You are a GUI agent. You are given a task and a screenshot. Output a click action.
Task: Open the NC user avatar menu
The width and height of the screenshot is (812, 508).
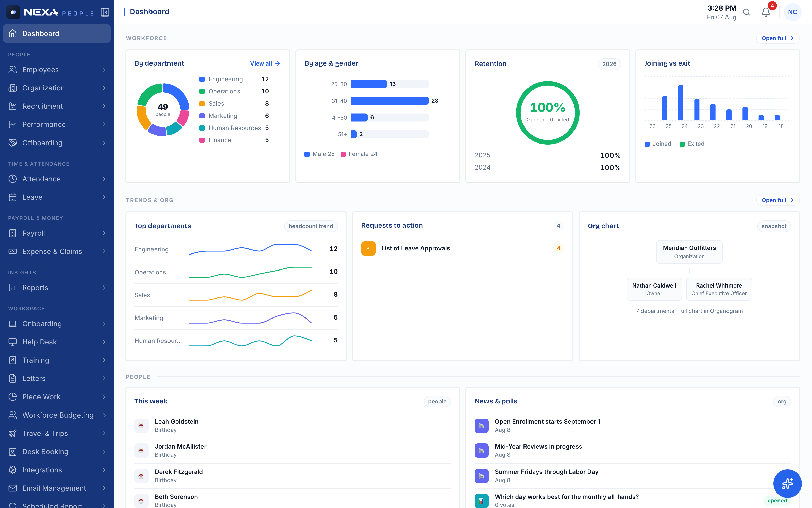pyautogui.click(x=792, y=12)
